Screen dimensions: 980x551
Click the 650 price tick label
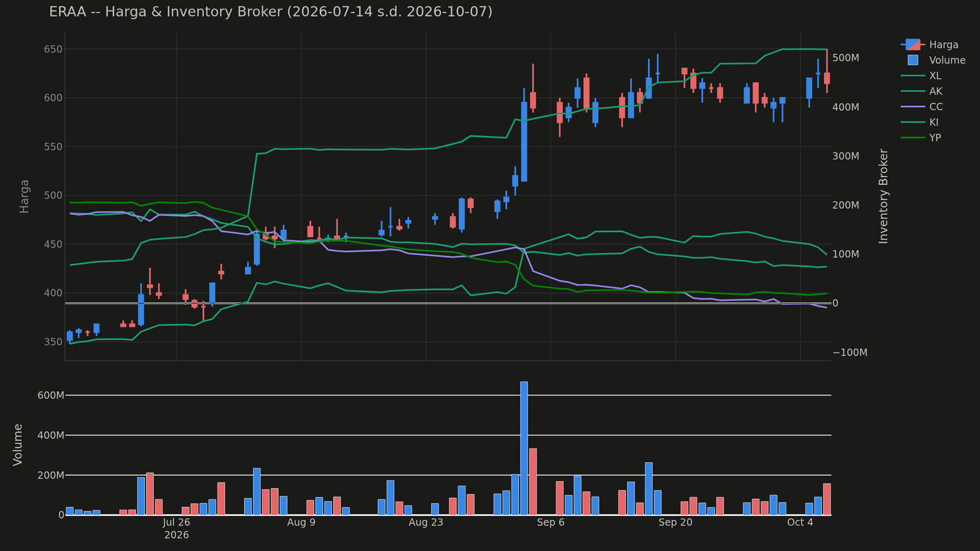pyautogui.click(x=53, y=49)
